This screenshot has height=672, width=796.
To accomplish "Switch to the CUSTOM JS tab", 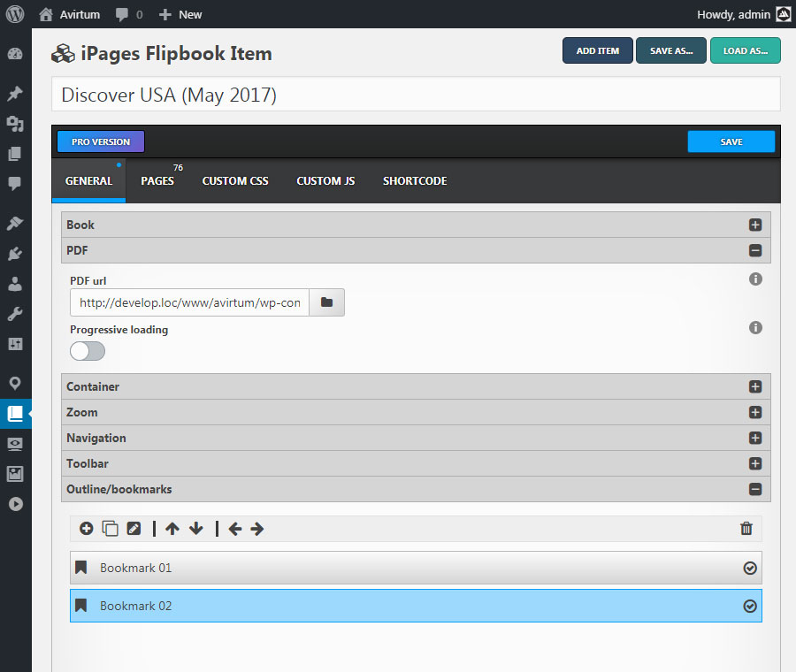I will click(325, 180).
